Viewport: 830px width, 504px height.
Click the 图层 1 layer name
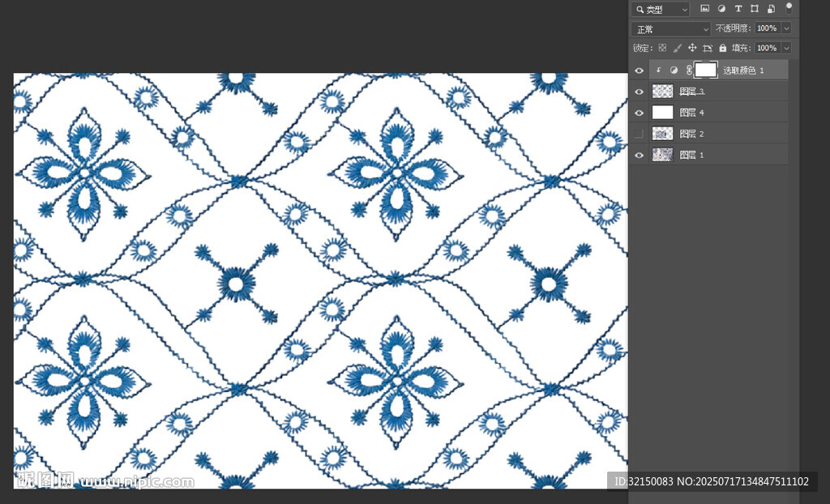point(692,155)
